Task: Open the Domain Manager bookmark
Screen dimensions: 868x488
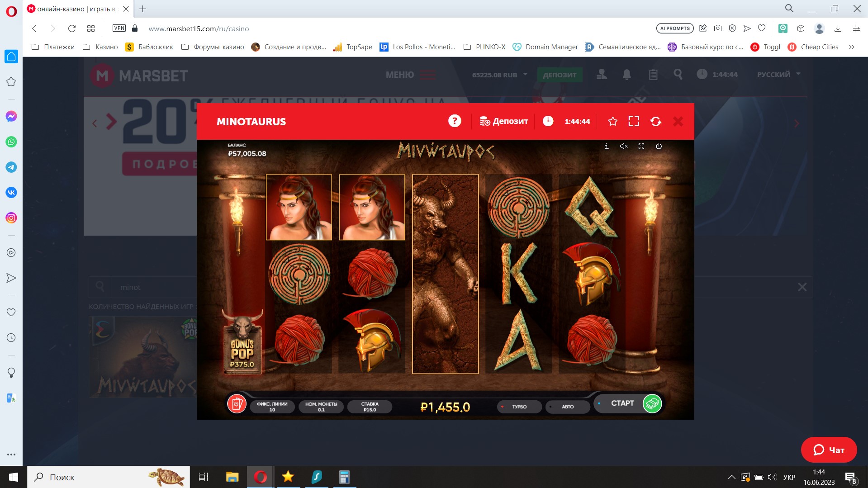Action: tap(545, 47)
